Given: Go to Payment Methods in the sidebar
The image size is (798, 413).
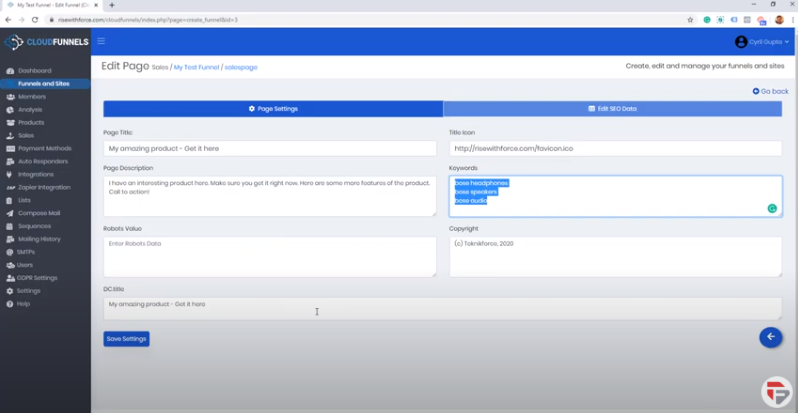Looking at the screenshot, I should point(44,148).
